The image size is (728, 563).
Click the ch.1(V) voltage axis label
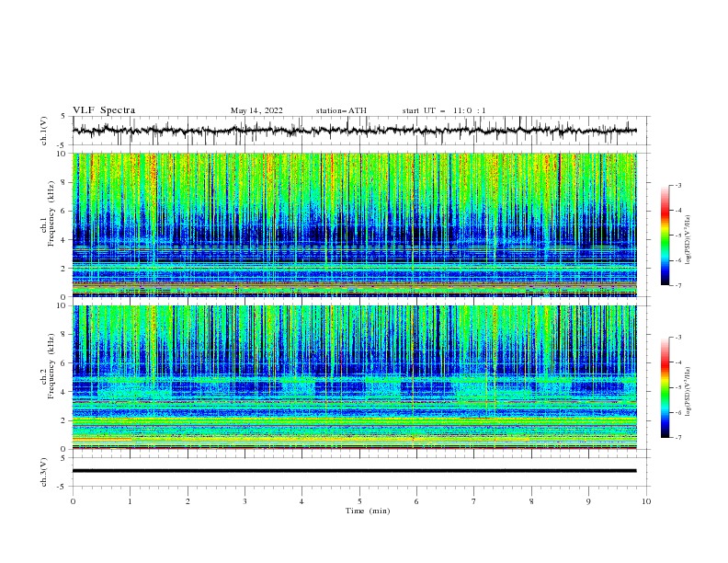point(44,131)
